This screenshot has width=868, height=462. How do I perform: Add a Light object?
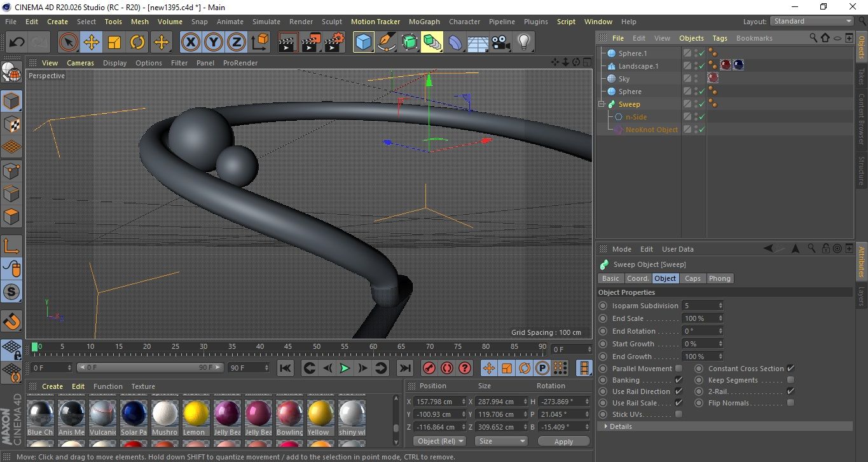click(523, 43)
